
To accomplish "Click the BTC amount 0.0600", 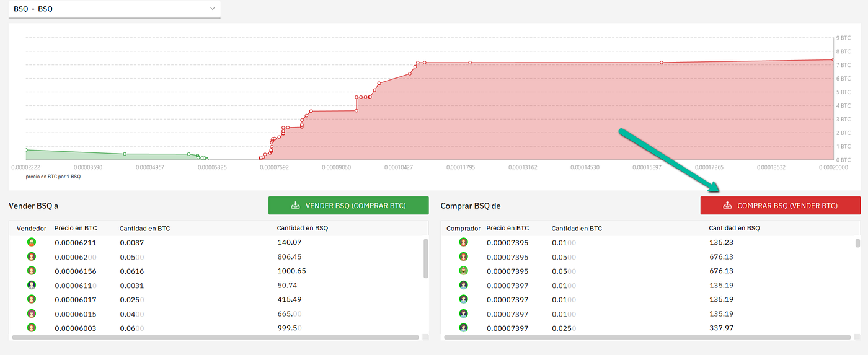I will coord(132,328).
